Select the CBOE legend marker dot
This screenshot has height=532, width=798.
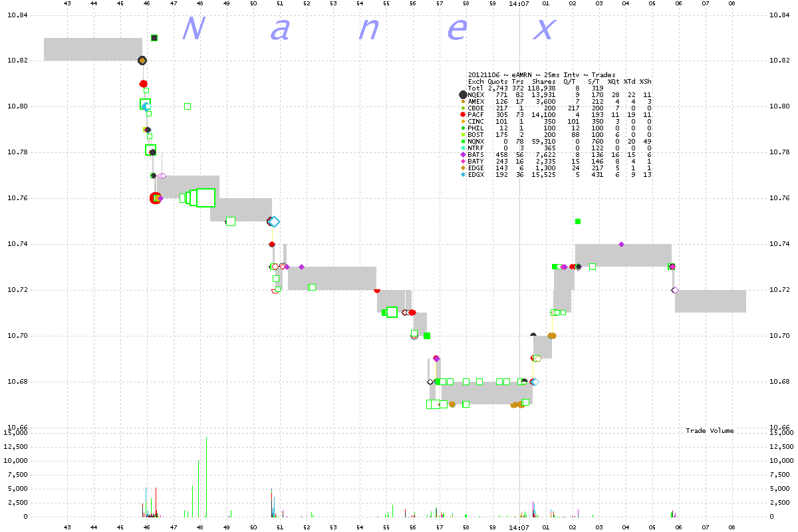click(x=463, y=108)
